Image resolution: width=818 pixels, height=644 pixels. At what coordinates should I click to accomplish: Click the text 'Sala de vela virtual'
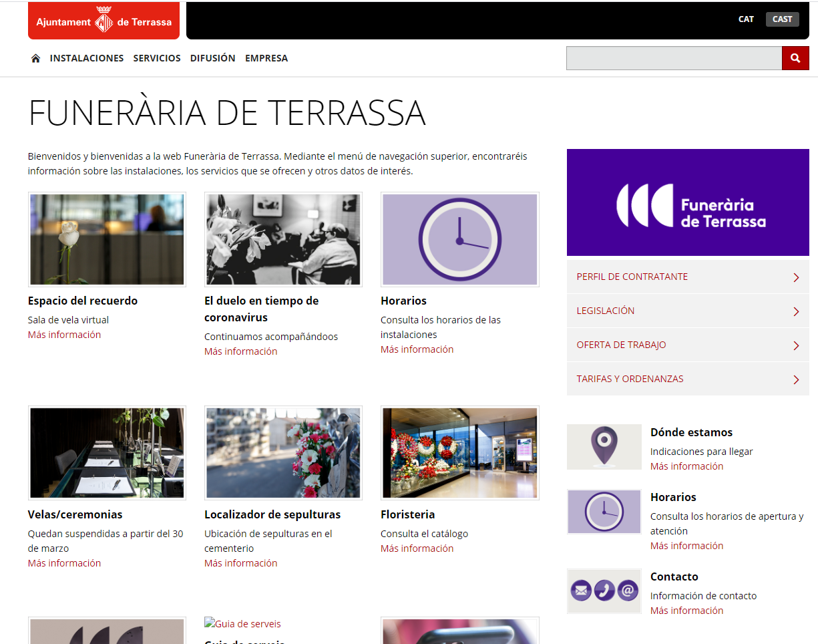pos(68,320)
